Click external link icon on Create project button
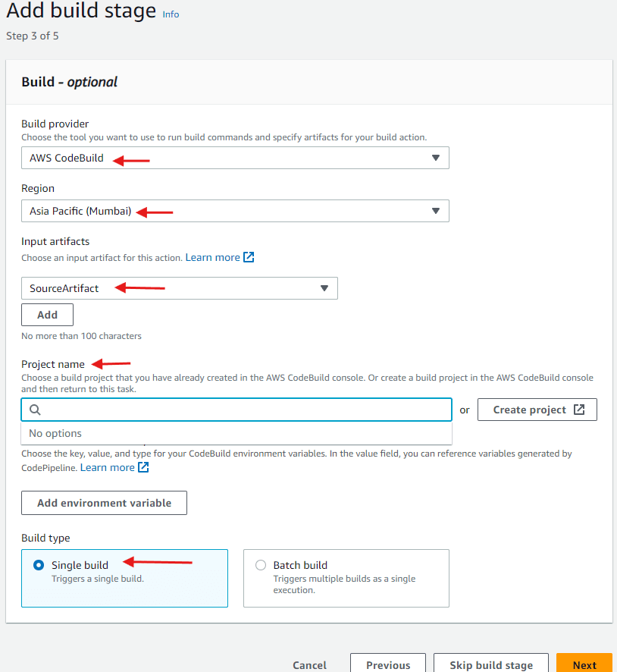617x672 pixels. click(579, 410)
